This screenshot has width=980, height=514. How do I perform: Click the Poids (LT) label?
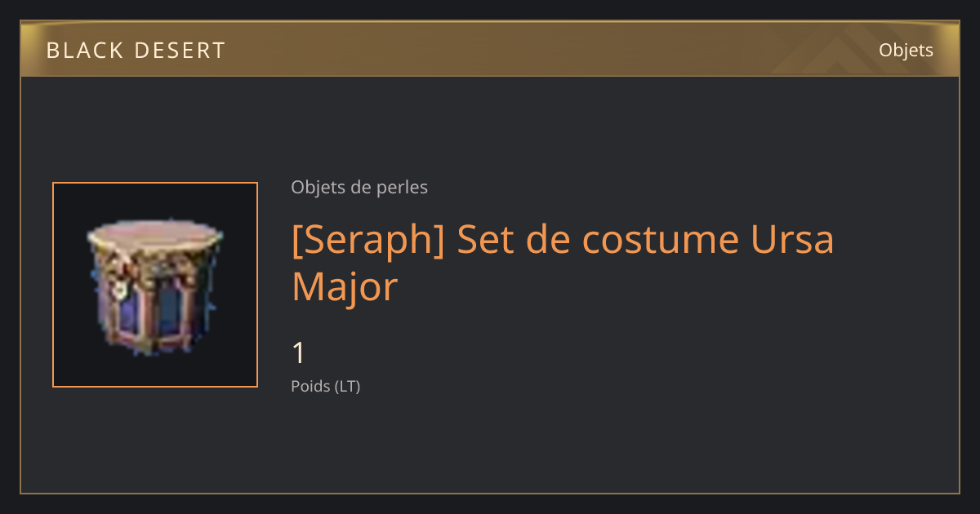tap(326, 387)
